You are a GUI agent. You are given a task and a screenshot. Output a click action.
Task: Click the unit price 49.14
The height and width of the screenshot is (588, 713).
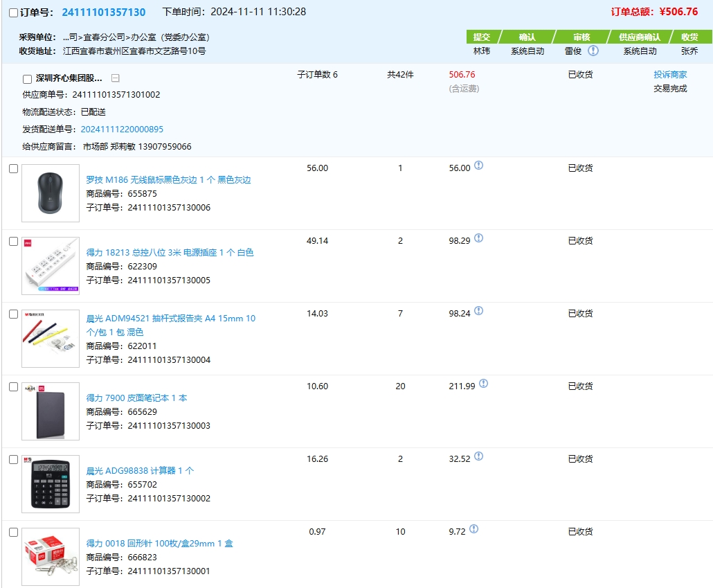point(318,241)
